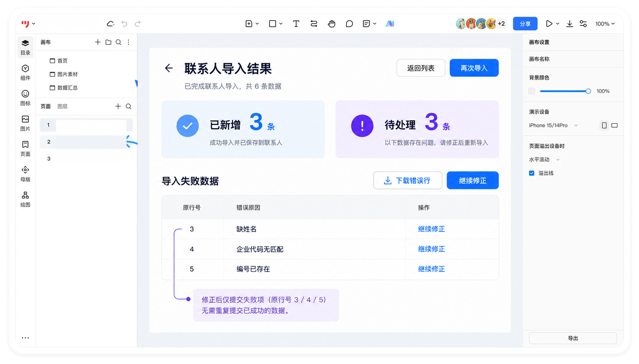Open preview settings sliders icon

click(x=583, y=24)
